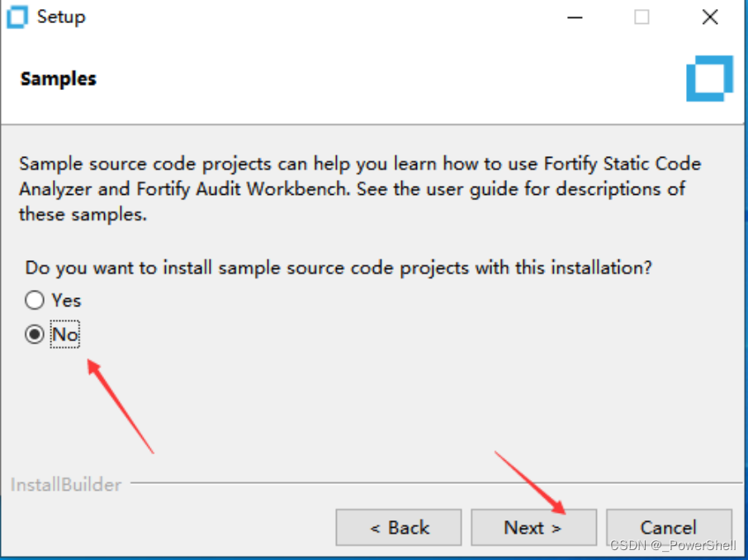748x560 pixels.
Task: Click the red arrow pointing at No
Action: pos(120,405)
